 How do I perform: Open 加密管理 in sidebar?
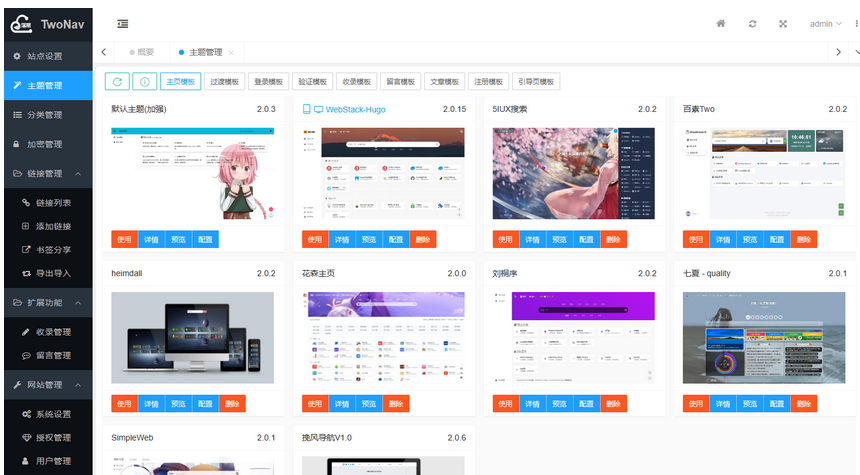tap(48, 144)
